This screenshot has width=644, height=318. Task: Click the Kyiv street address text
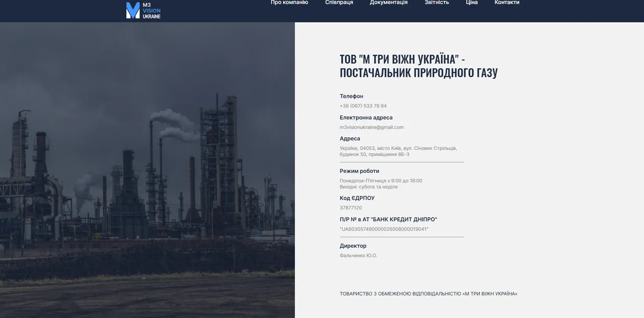[398, 151]
